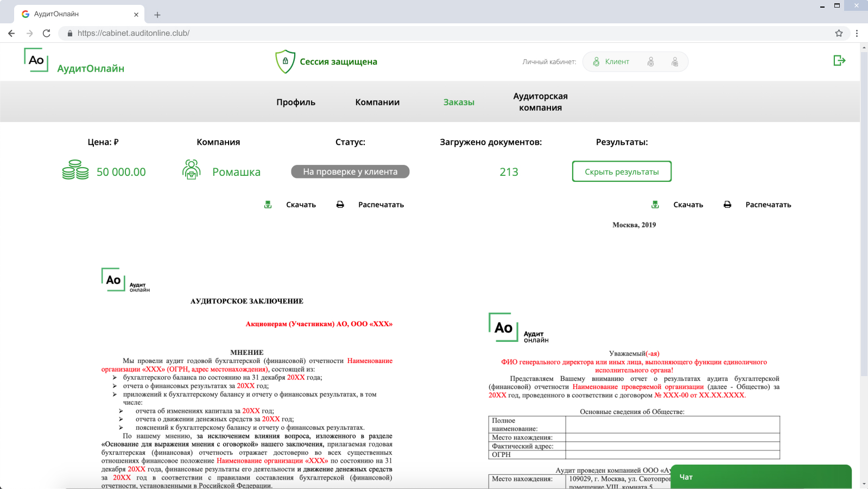The height and width of the screenshot is (489, 868).
Task: Click left document printer icon
Action: pos(340,205)
